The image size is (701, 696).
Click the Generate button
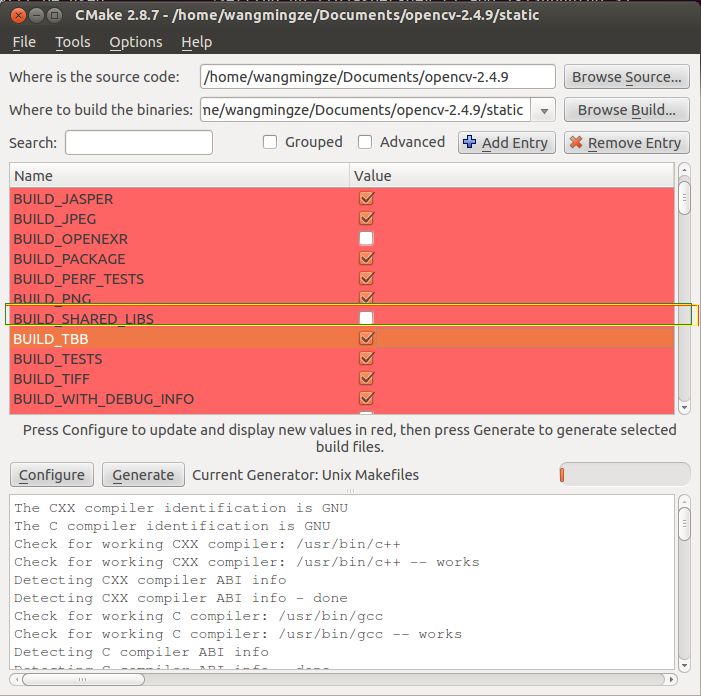pos(143,475)
